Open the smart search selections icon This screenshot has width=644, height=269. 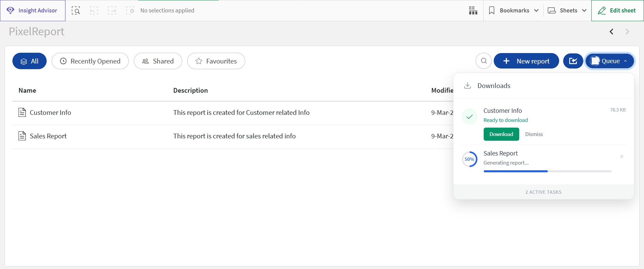(76, 11)
